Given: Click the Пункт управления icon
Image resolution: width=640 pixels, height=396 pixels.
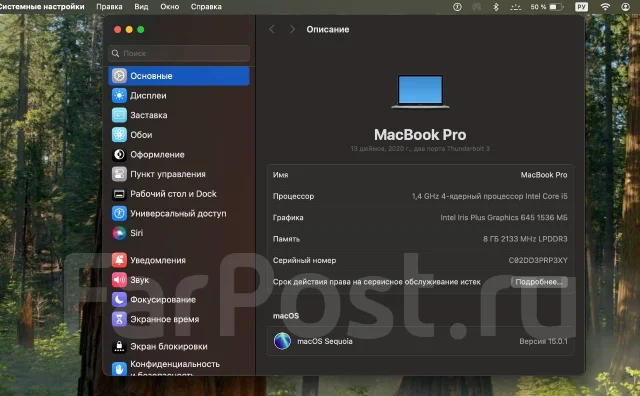Looking at the screenshot, I should pos(119,174).
